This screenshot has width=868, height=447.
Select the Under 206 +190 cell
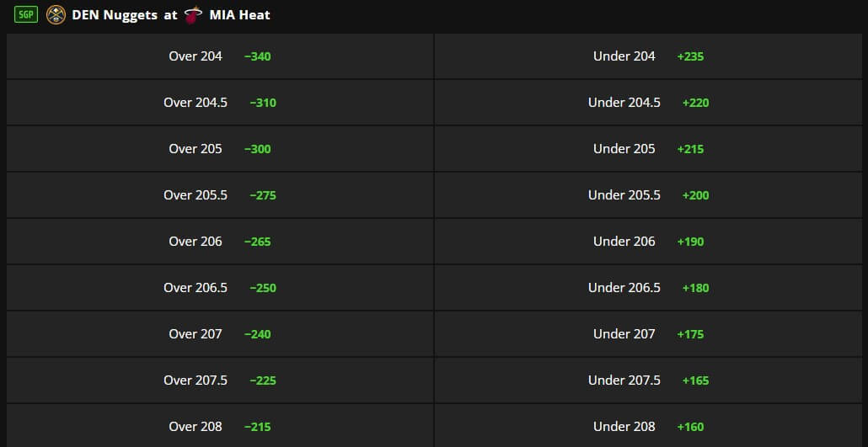651,242
